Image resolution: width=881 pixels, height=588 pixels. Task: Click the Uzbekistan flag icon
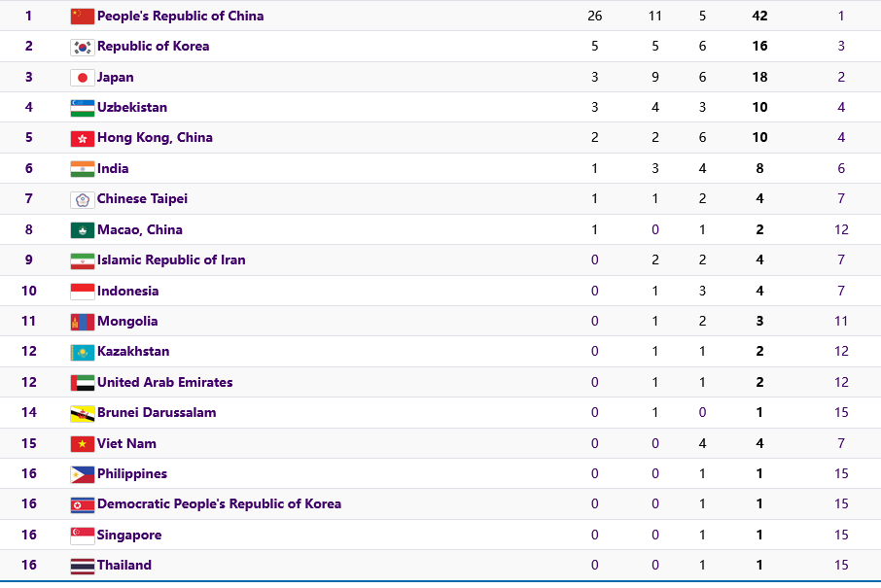tap(82, 108)
